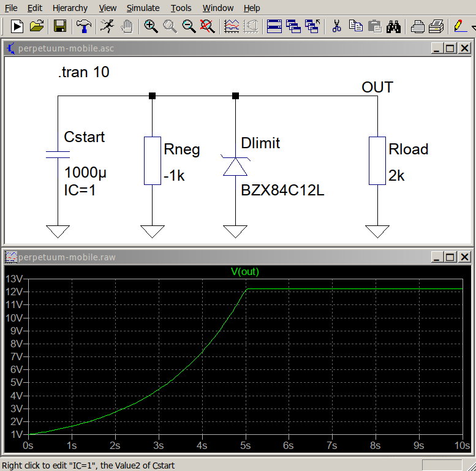Click the green trace on the 12V plateau

tap(355, 289)
